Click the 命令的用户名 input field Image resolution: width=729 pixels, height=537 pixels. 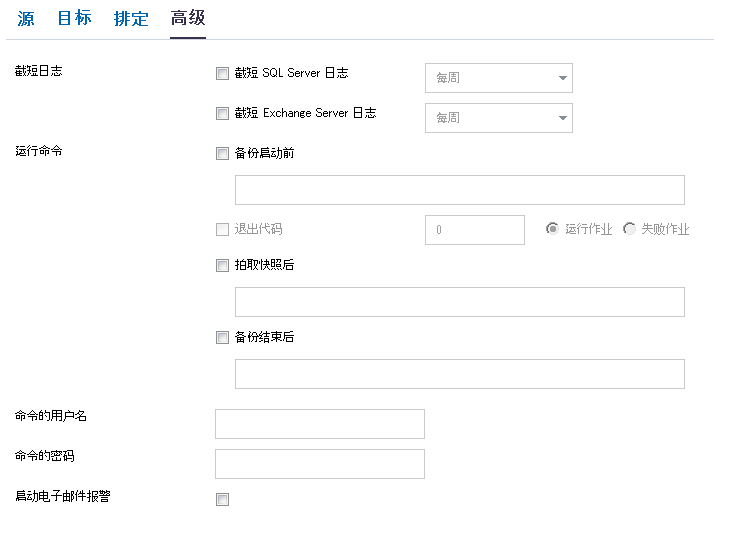pyautogui.click(x=320, y=424)
